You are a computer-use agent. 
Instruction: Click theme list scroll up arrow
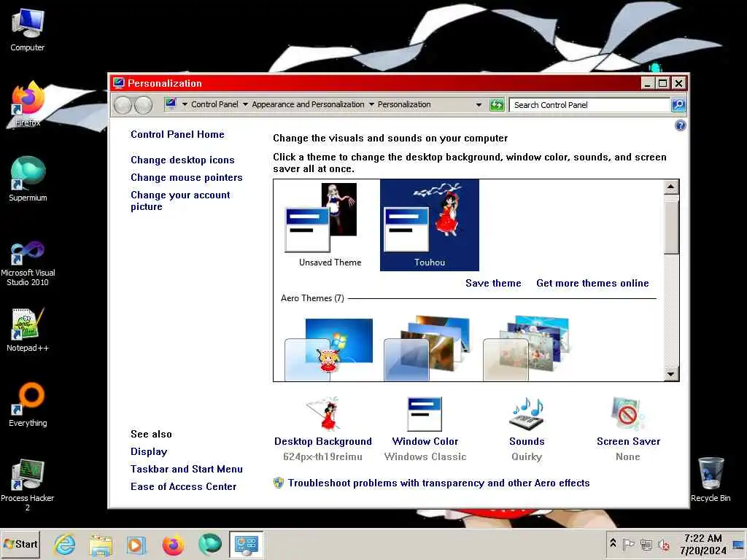671,187
